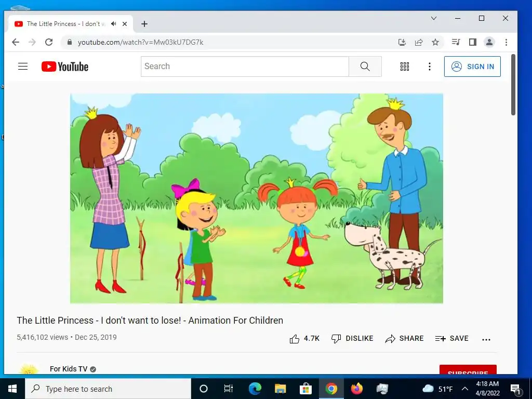Click the taskbar search box

pos(108,389)
